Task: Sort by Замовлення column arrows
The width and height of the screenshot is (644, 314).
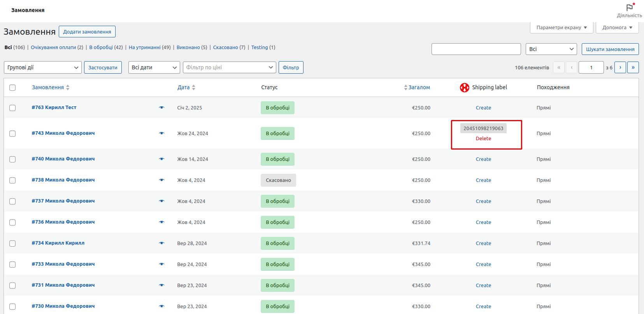Action: (68, 88)
